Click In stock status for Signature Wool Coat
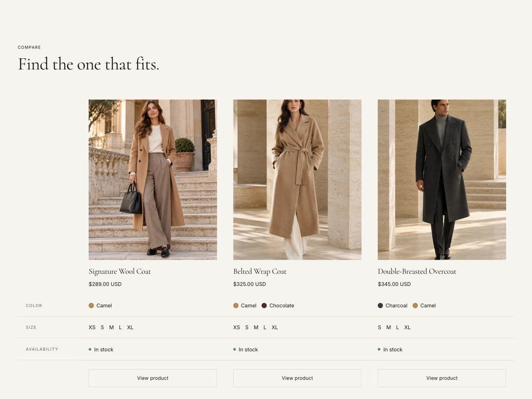Viewport: 532px width, 399px height. (101, 349)
